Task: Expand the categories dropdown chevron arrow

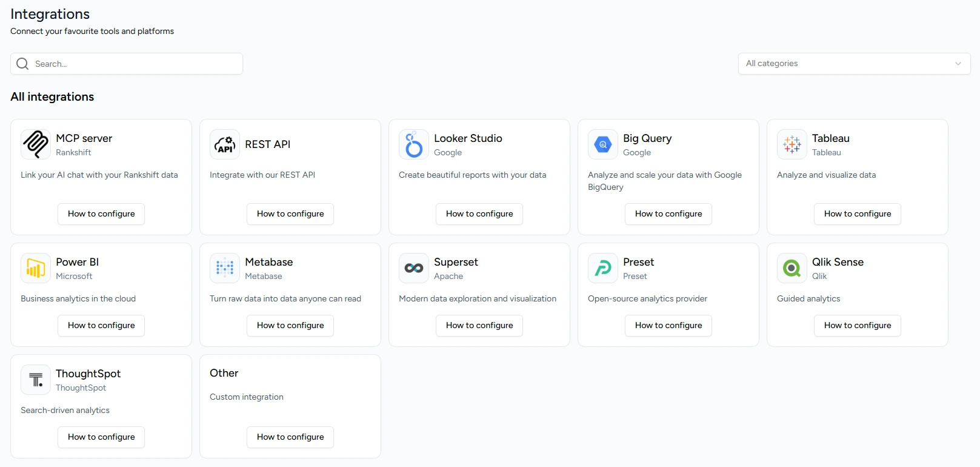Action: 958,64
